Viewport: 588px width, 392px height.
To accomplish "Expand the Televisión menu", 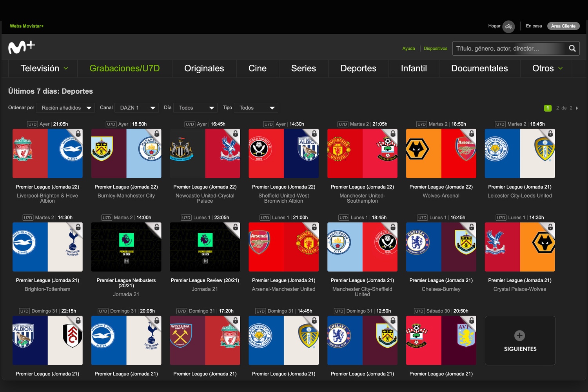I will coord(44,68).
